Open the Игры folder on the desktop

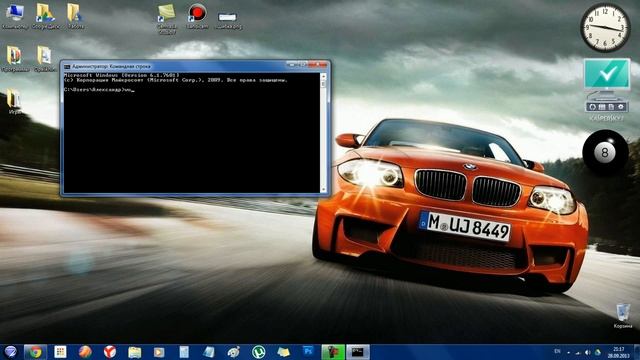[x=14, y=102]
